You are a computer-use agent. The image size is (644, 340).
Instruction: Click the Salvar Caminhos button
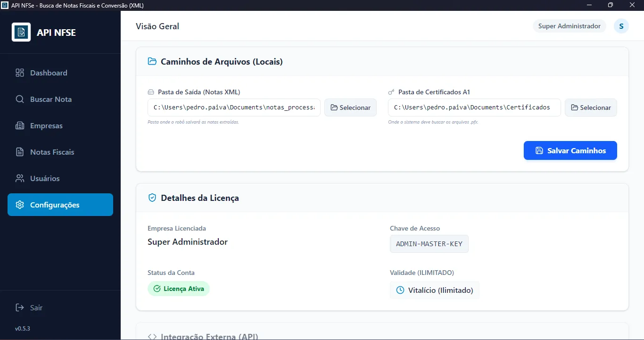[x=570, y=150]
